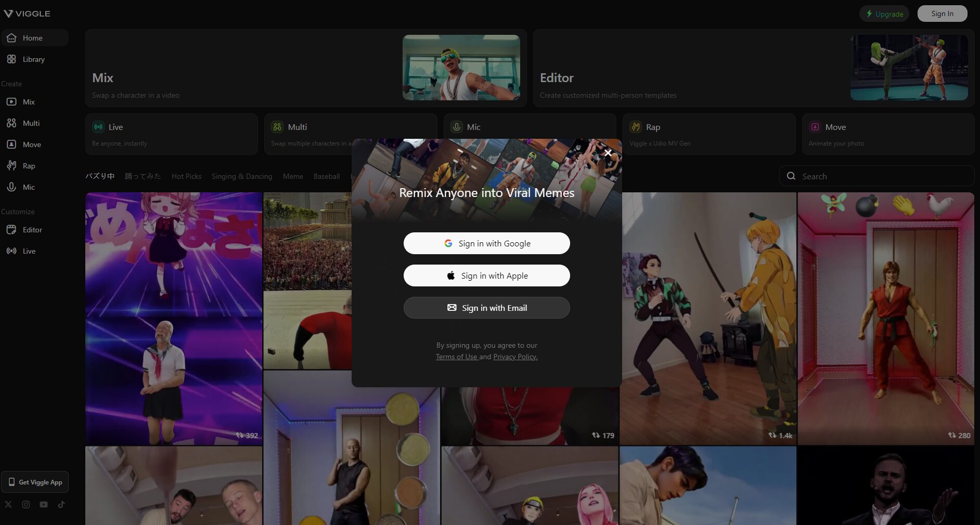The height and width of the screenshot is (525, 980).
Task: Sign in with Google
Action: 487,243
